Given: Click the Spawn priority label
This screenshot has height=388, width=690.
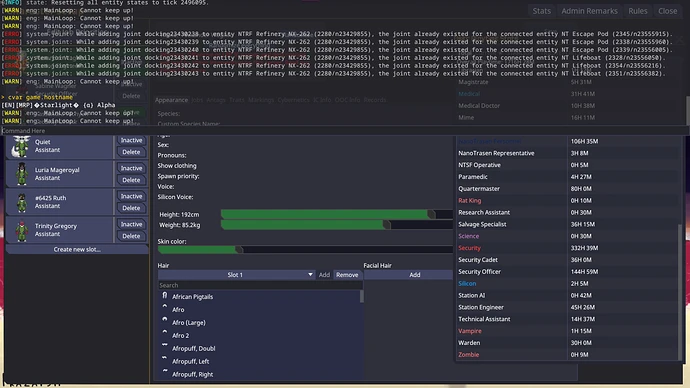Looking at the screenshot, I should point(178,176).
